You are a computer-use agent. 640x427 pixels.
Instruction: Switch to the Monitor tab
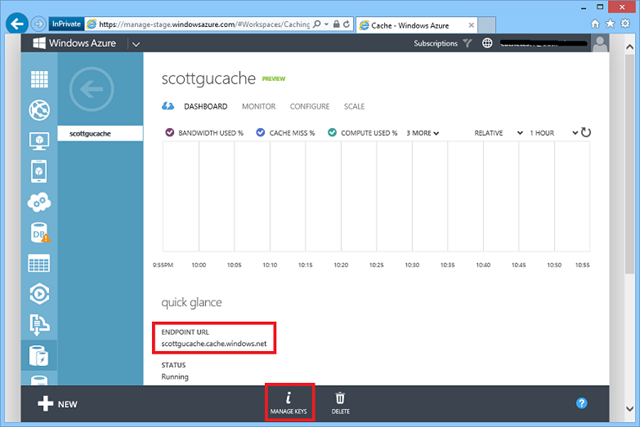coord(258,107)
